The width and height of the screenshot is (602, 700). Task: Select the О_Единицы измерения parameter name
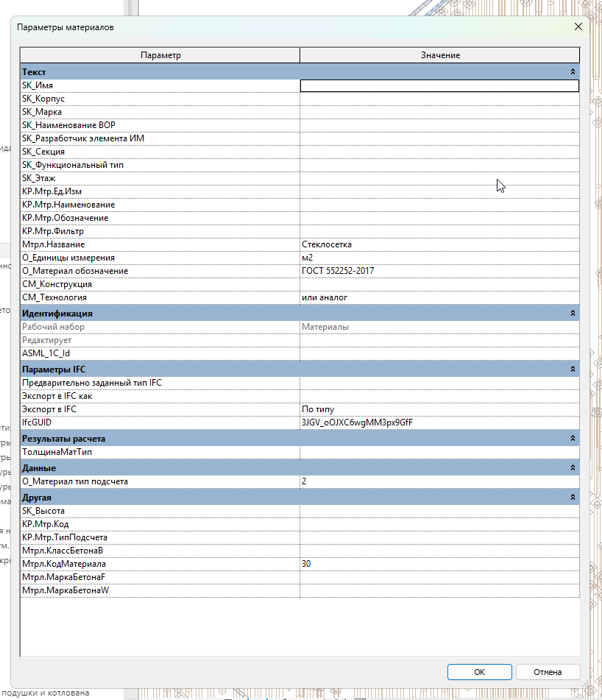(68, 258)
